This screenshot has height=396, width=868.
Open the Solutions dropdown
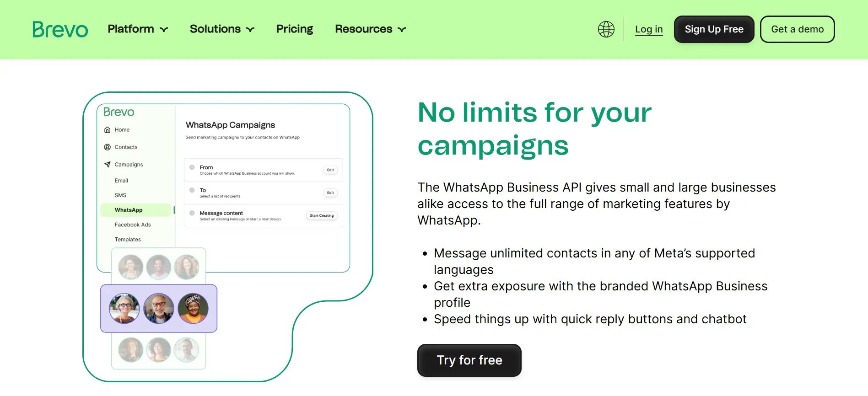click(221, 29)
